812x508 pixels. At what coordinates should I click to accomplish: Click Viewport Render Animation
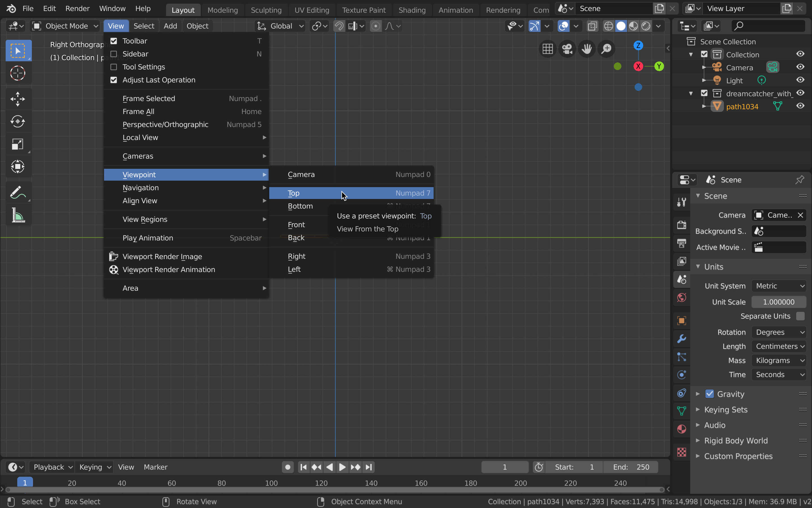[186, 270]
